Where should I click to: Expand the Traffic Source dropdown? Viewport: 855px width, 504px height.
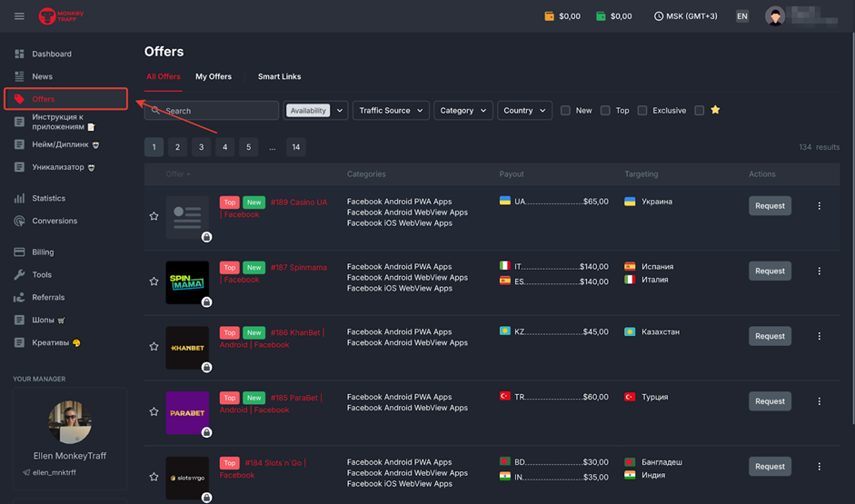[391, 111]
